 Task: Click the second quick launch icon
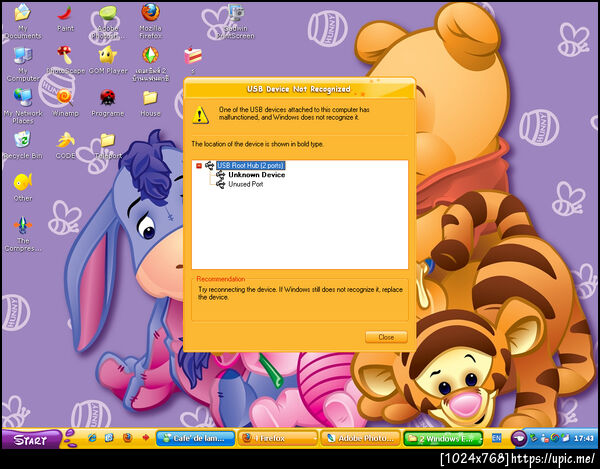point(109,438)
